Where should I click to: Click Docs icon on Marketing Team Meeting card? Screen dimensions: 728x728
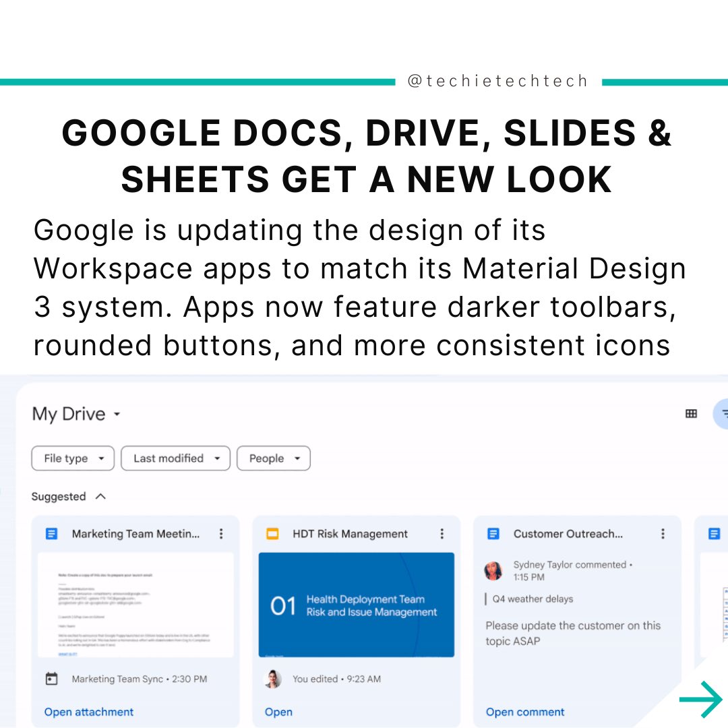[51, 533]
